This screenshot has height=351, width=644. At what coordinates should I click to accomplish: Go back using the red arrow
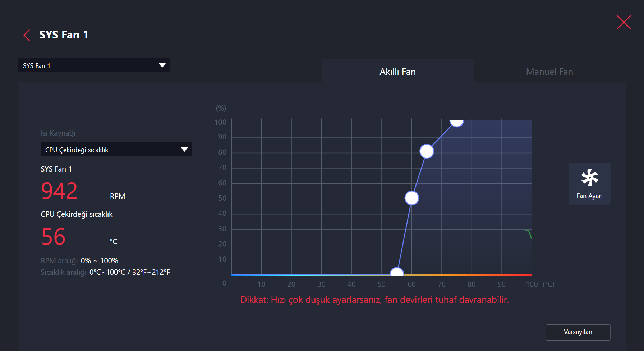(27, 35)
